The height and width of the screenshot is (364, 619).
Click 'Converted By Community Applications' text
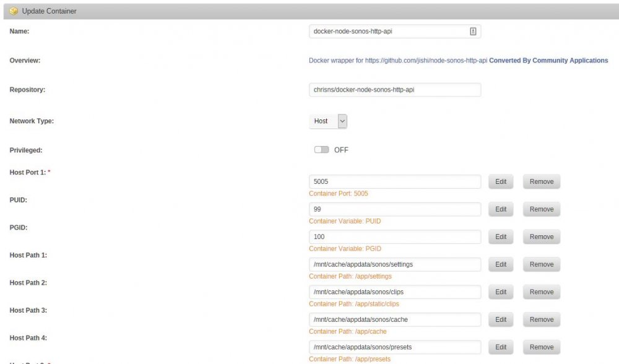click(x=548, y=61)
